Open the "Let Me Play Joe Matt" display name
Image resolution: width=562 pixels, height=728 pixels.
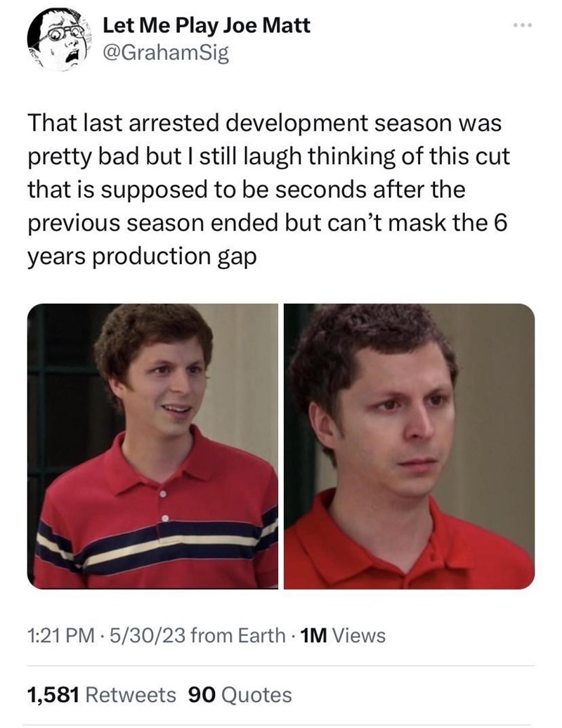(206, 25)
